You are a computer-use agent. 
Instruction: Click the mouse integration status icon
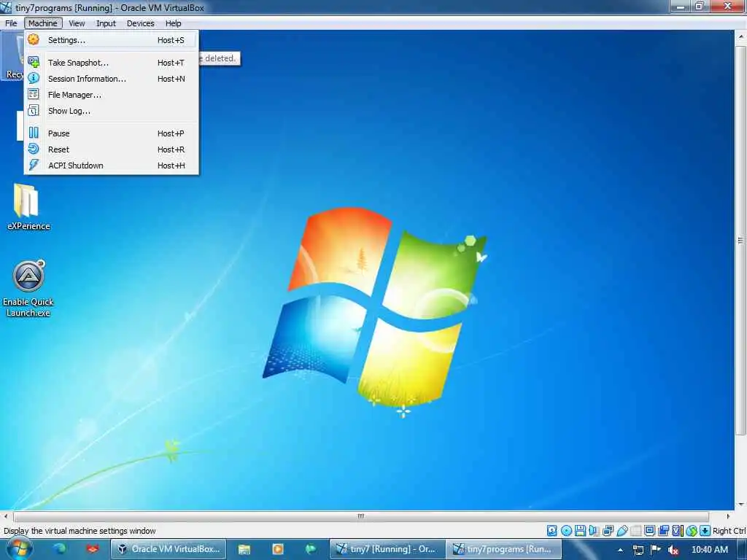tap(692, 531)
